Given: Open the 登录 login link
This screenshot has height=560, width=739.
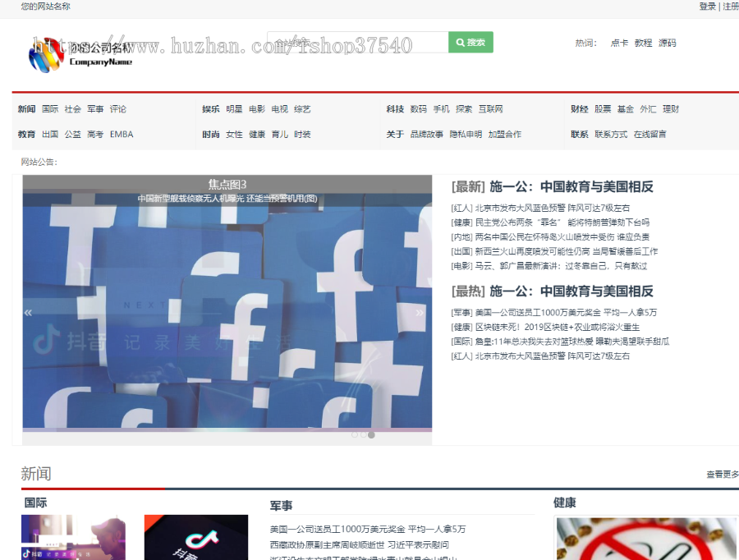Looking at the screenshot, I should (707, 7).
